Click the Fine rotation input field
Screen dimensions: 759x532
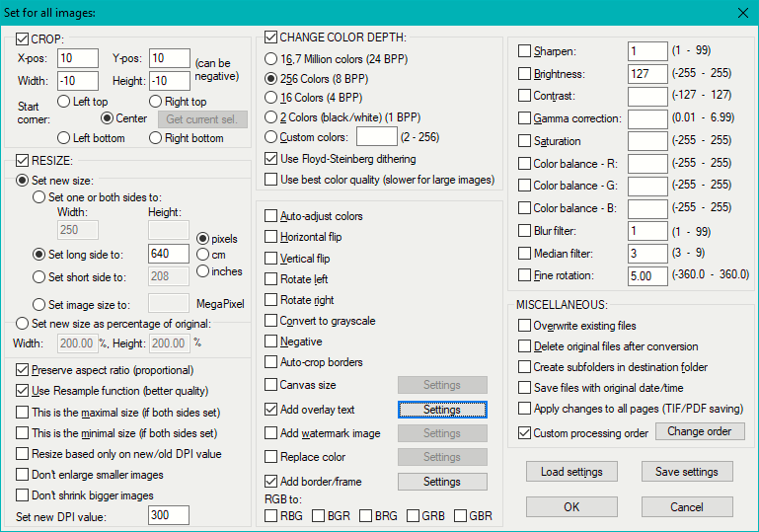pos(647,276)
